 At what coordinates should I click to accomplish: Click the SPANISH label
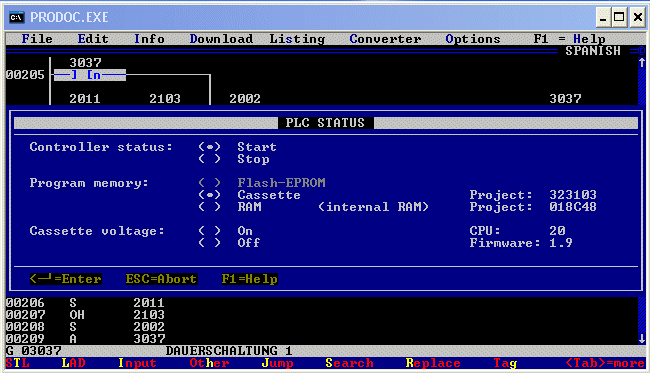pos(593,51)
